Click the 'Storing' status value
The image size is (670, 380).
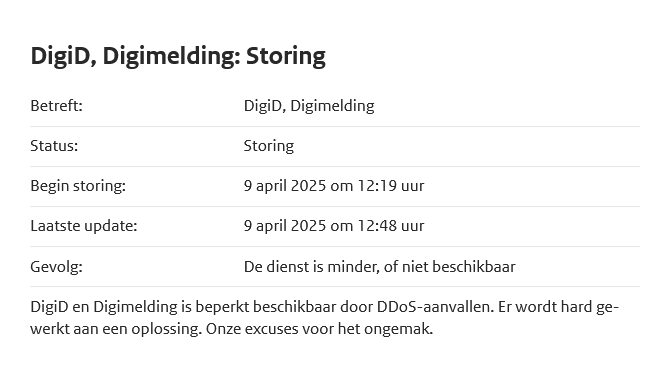269,146
